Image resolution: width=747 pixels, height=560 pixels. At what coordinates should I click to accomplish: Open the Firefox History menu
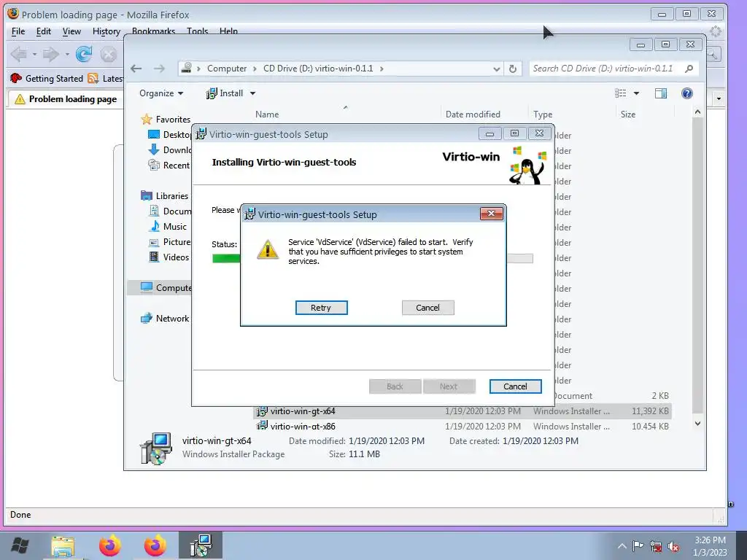(x=107, y=31)
